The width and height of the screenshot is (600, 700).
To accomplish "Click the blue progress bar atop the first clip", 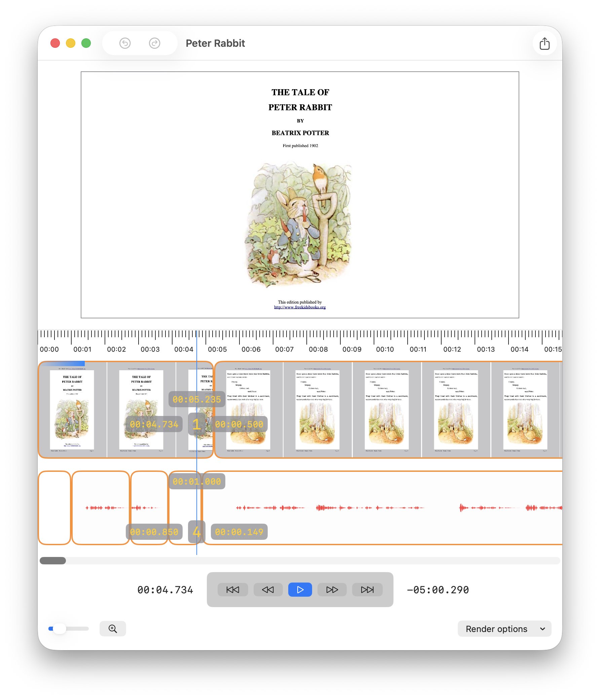I will coord(62,364).
